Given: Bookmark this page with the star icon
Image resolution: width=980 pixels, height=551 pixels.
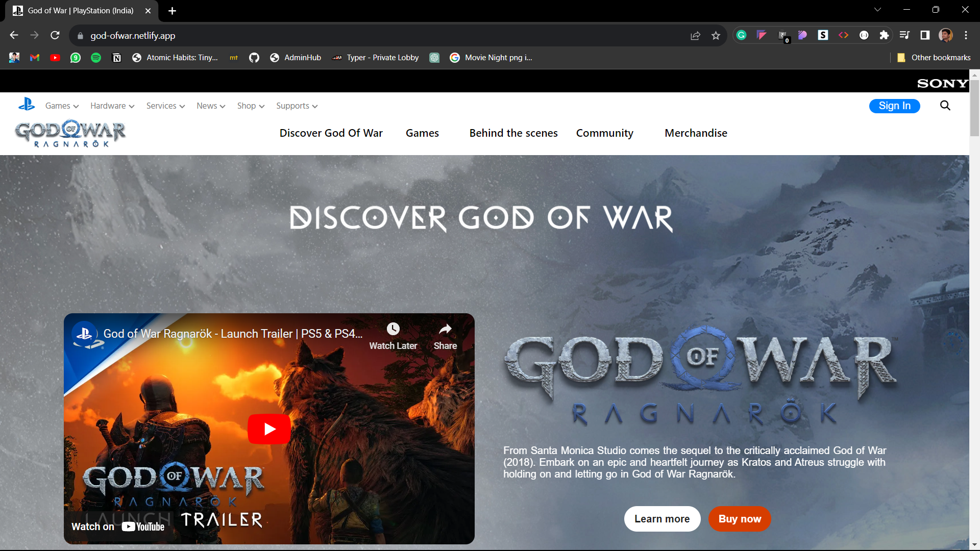Looking at the screenshot, I should (x=716, y=36).
